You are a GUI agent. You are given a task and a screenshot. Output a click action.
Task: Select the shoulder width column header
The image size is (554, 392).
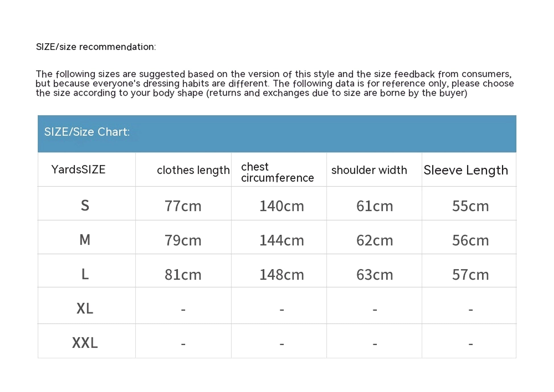[x=369, y=170]
